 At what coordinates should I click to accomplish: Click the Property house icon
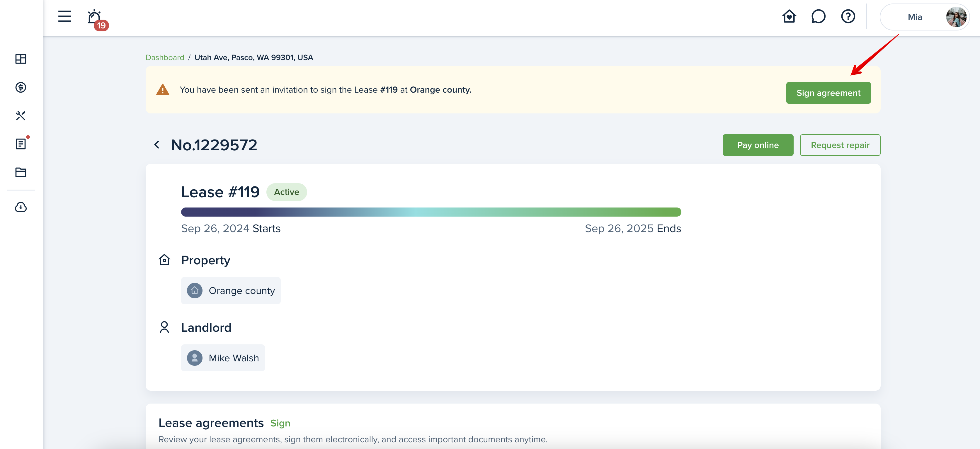point(164,260)
